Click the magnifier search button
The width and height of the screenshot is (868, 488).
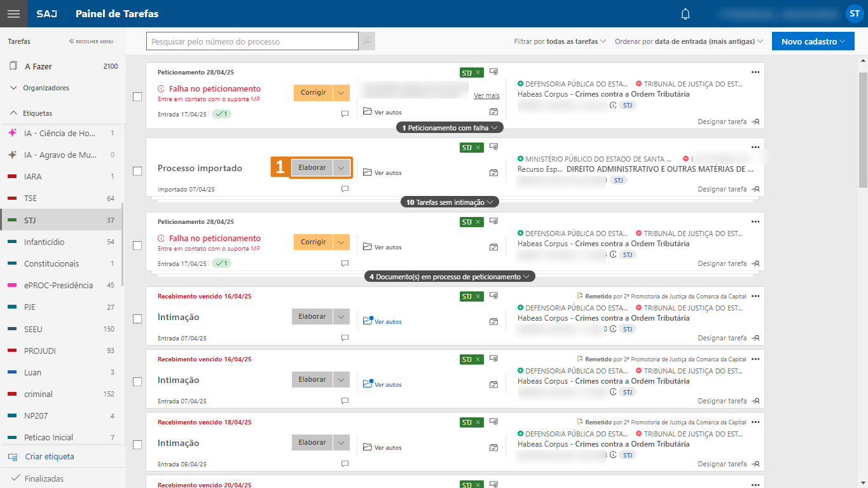point(367,41)
